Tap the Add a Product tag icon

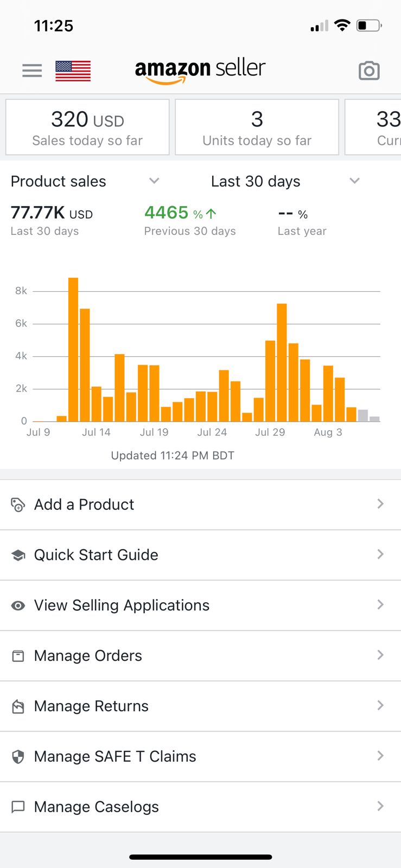click(x=18, y=505)
